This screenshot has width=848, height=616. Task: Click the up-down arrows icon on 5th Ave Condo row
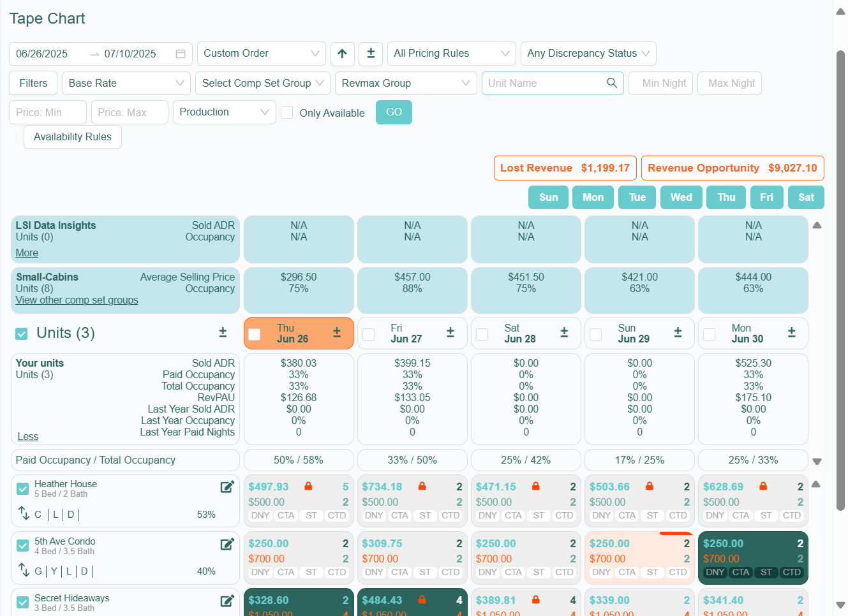pos(24,569)
